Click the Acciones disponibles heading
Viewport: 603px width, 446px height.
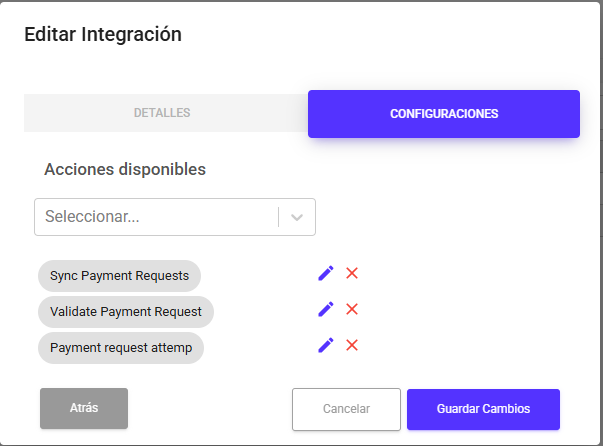click(125, 170)
